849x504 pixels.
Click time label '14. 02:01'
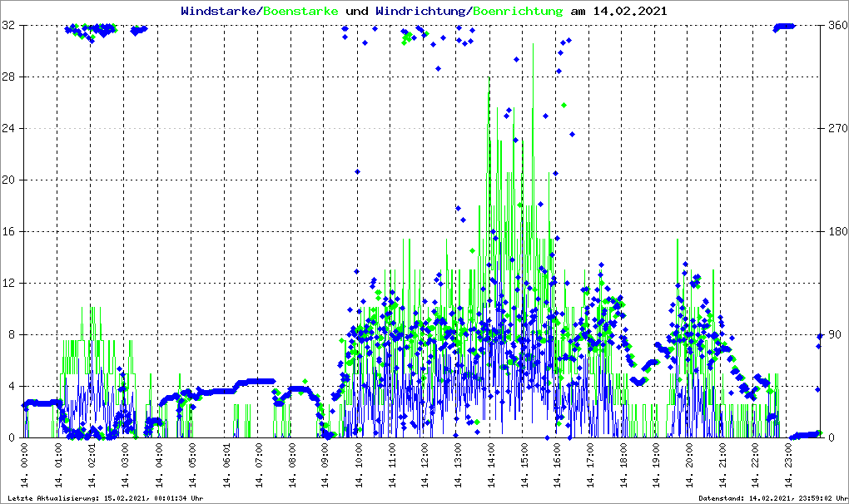(x=91, y=465)
